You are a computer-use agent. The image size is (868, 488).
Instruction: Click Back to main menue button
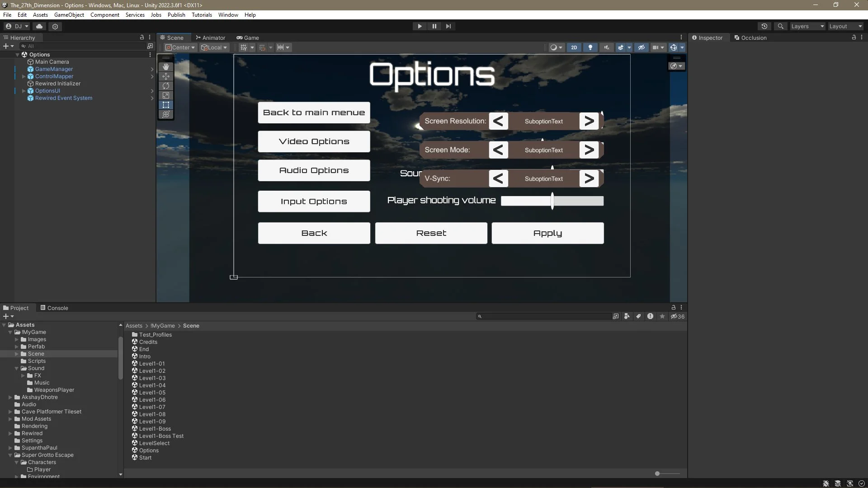[314, 113]
